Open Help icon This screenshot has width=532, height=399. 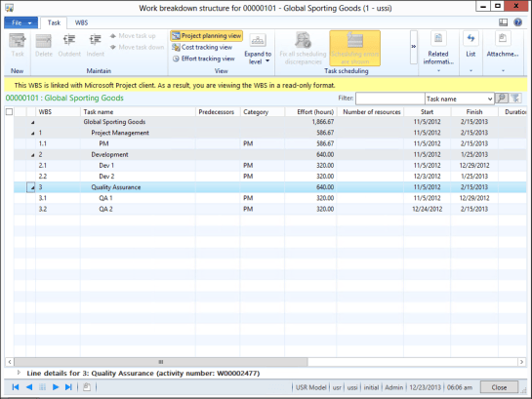pos(517,22)
